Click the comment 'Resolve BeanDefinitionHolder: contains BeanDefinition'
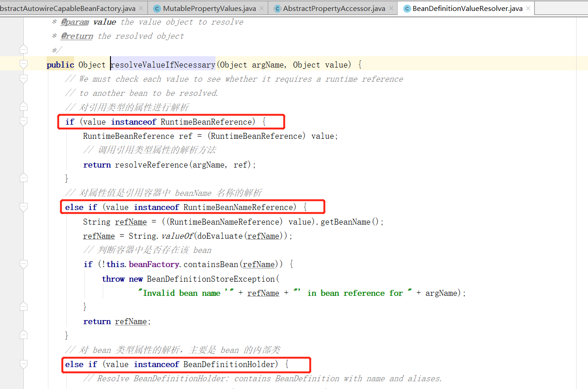This screenshot has height=389, width=588. point(262,378)
